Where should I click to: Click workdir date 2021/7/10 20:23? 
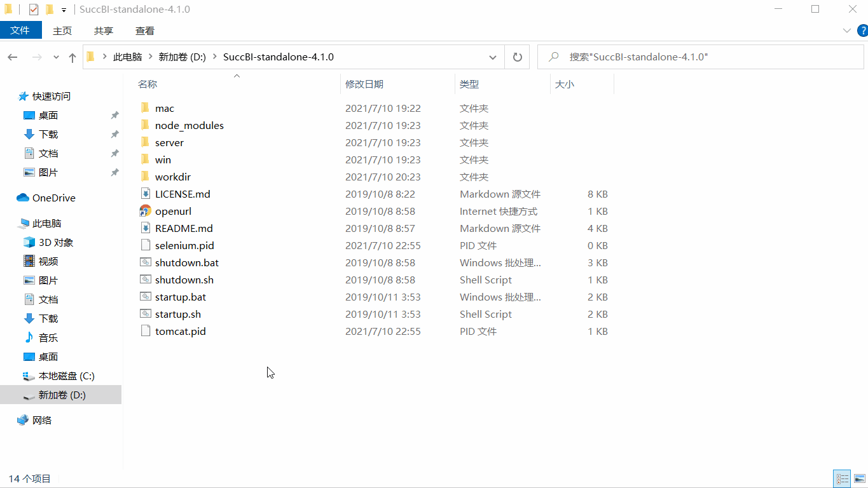coord(383,177)
